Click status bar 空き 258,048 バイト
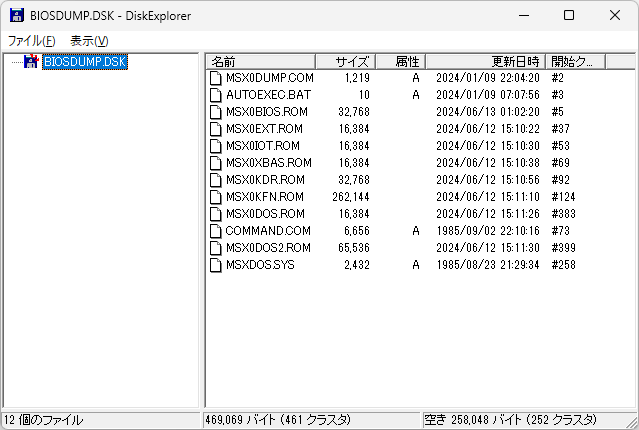Screen dimensions: 639x430 point(473,420)
